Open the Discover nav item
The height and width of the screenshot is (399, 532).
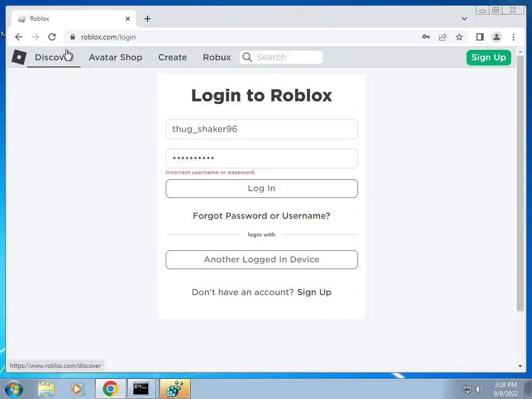(54, 57)
